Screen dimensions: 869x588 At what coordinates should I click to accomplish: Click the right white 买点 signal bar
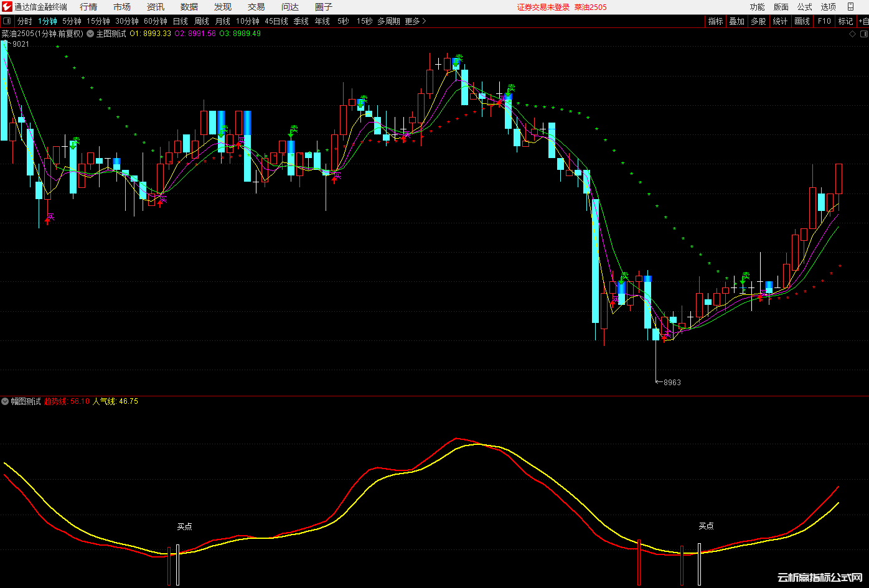pos(699,565)
